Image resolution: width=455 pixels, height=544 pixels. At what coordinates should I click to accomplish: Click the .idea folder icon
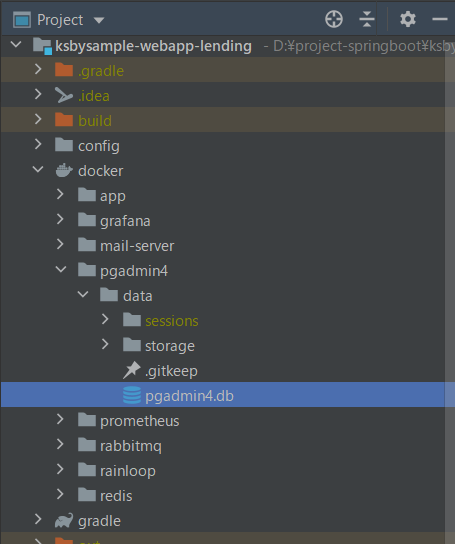point(64,95)
